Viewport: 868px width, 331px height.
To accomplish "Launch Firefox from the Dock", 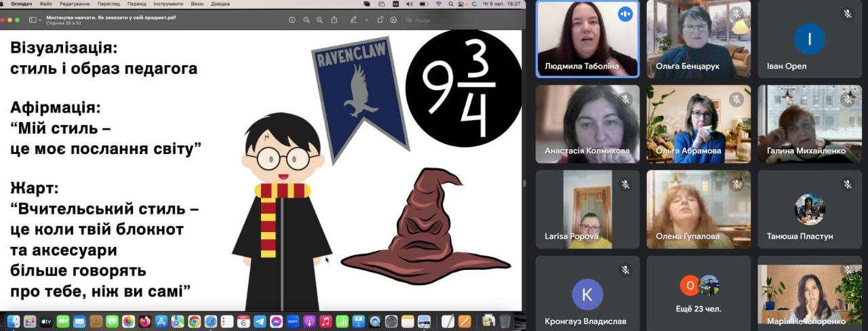I will click(144, 322).
